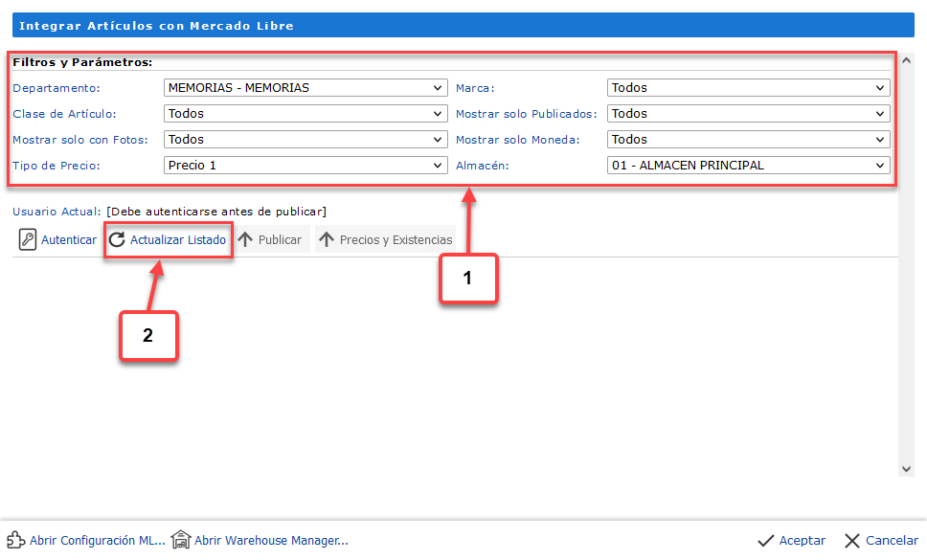Viewport: 927px width, 560px height.
Task: Click the Abrir Configuración ML puzzle icon
Action: coord(15,540)
